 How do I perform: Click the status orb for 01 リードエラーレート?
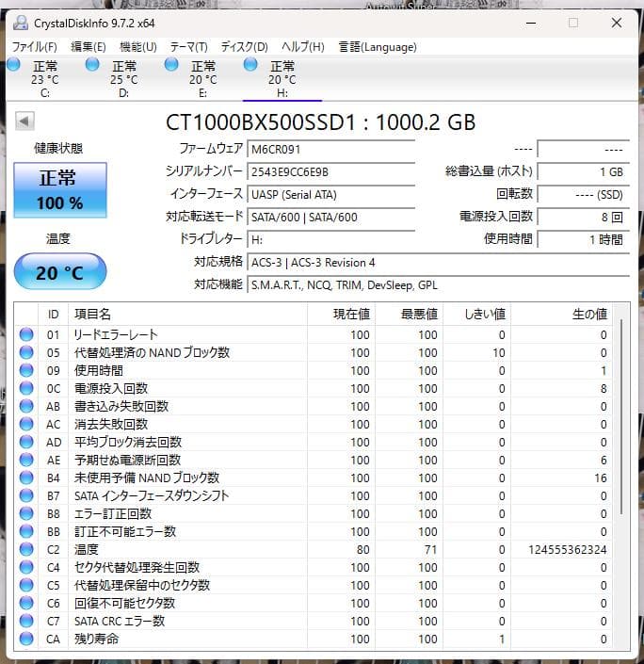coord(26,334)
